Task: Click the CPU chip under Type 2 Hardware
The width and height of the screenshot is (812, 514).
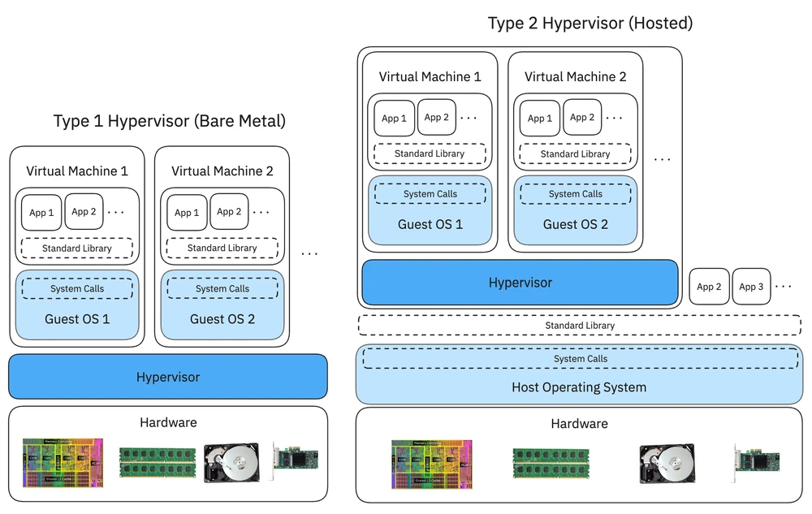Action: (x=431, y=460)
